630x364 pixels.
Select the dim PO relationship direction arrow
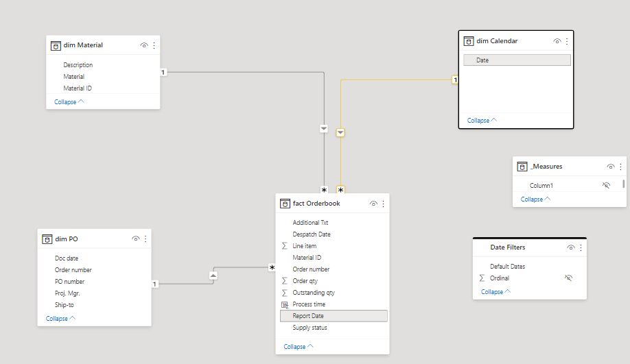(213, 276)
